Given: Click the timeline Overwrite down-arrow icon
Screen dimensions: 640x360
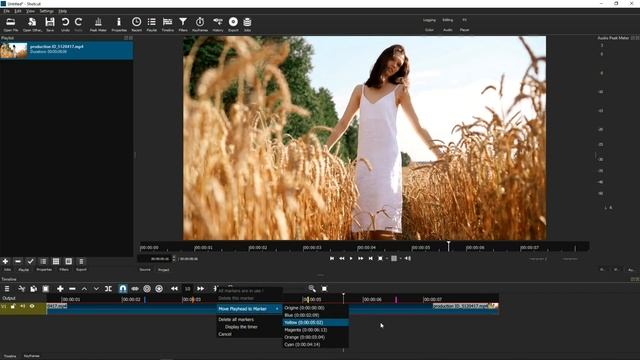Looking at the screenshot, I should (x=96, y=289).
